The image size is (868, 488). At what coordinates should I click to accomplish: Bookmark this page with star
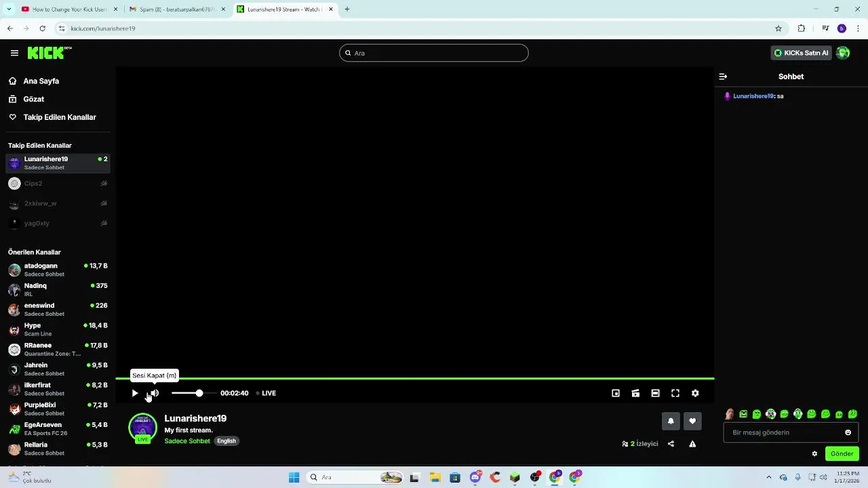click(x=778, y=28)
